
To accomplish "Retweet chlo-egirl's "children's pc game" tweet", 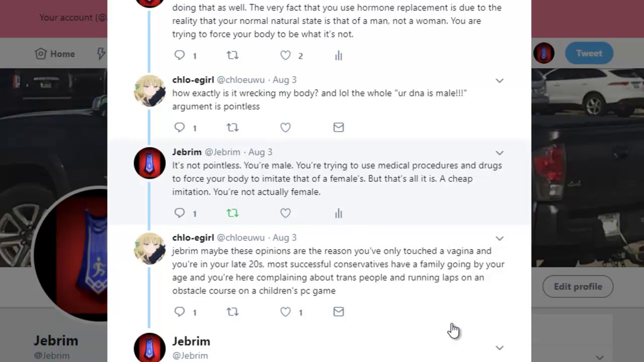I will (232, 312).
